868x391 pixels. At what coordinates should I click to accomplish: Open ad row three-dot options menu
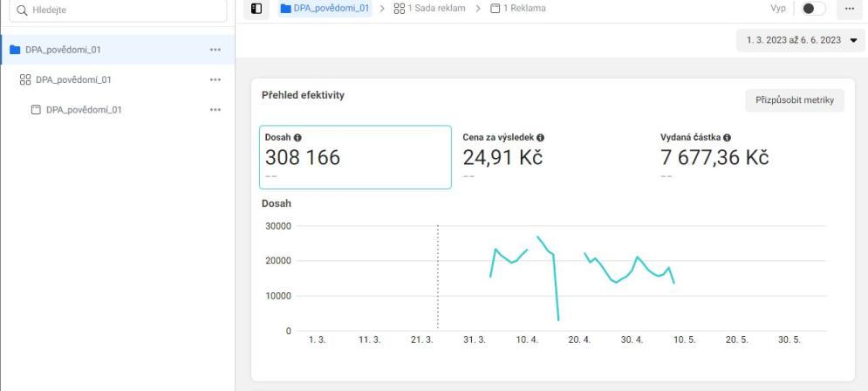[215, 110]
